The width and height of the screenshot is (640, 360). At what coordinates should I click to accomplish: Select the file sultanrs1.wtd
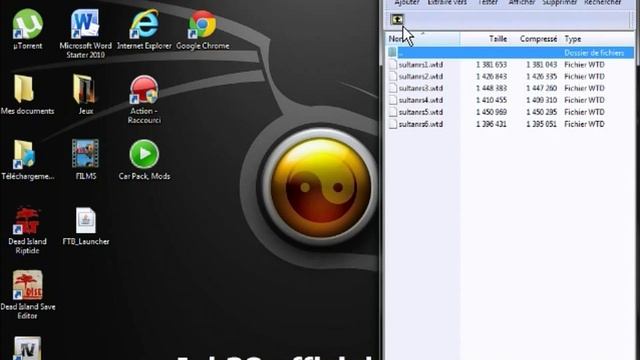click(x=421, y=64)
